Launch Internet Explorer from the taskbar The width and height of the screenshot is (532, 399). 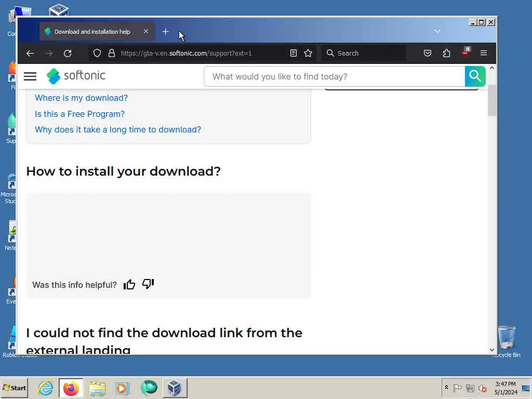click(46, 388)
